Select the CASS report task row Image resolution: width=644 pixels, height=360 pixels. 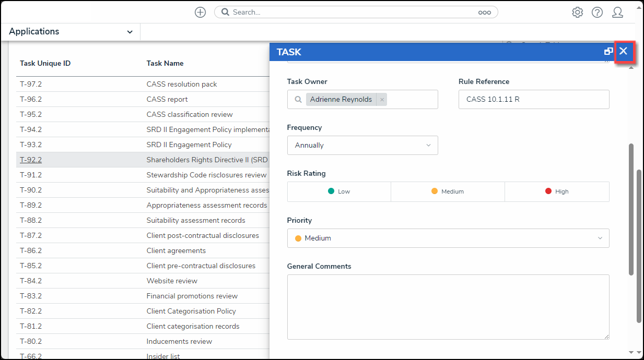click(167, 100)
